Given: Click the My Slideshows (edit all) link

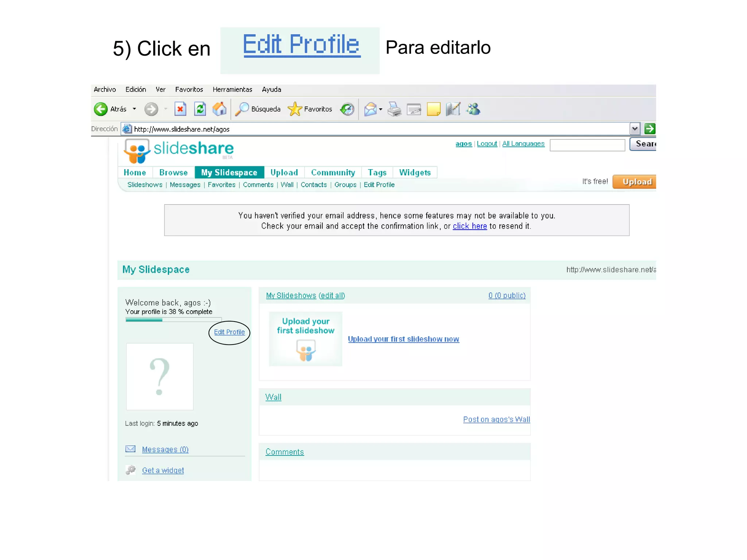Looking at the screenshot, I should pyautogui.click(x=306, y=295).
